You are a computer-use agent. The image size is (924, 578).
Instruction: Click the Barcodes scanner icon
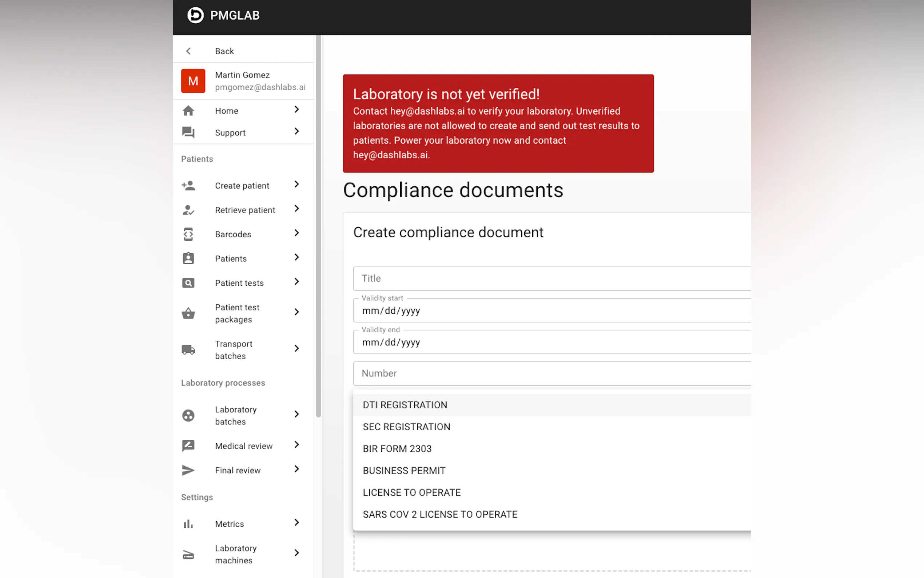(188, 234)
